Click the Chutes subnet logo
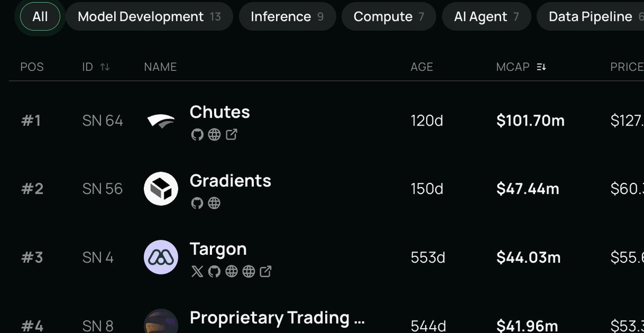Viewport: 644px width, 333px height. 160,120
